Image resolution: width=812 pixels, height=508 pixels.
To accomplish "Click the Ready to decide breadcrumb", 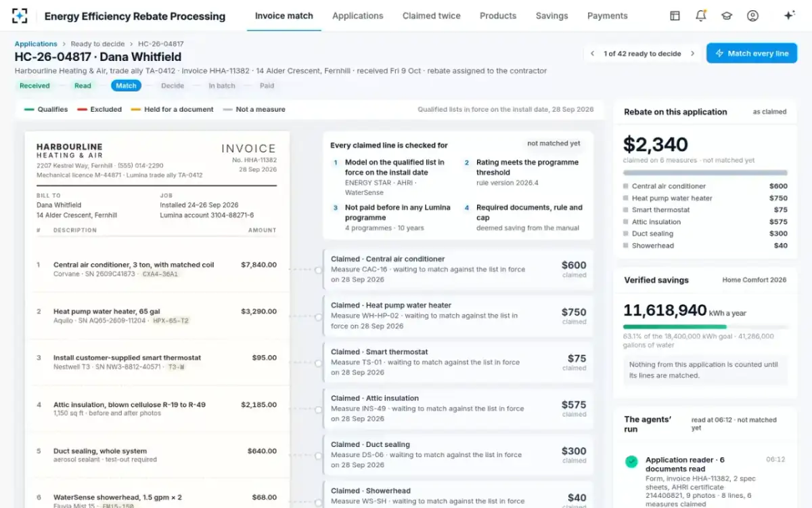I will pyautogui.click(x=97, y=44).
